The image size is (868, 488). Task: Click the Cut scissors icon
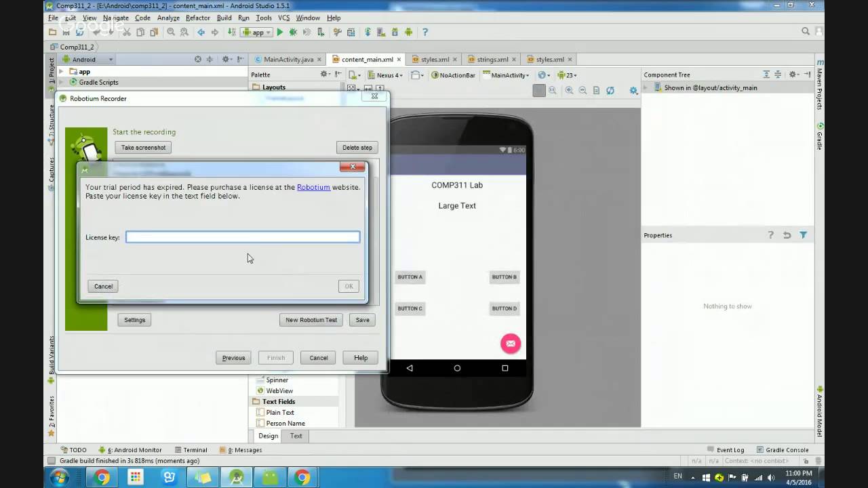click(x=126, y=32)
